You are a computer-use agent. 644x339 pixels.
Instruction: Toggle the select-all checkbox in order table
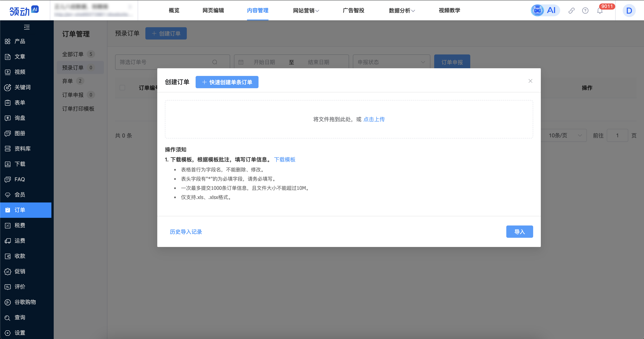coord(122,87)
